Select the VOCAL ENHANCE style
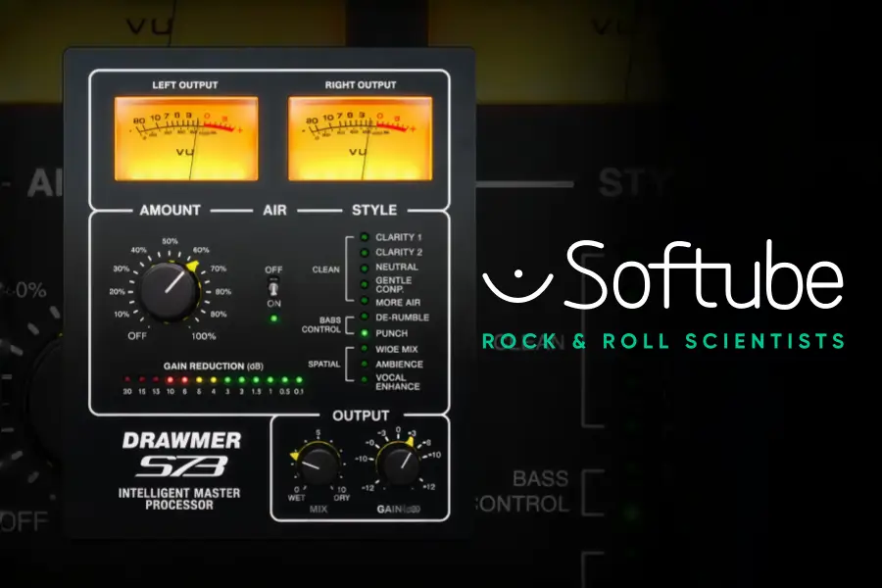Viewport: 882px width, 588px height. (364, 377)
